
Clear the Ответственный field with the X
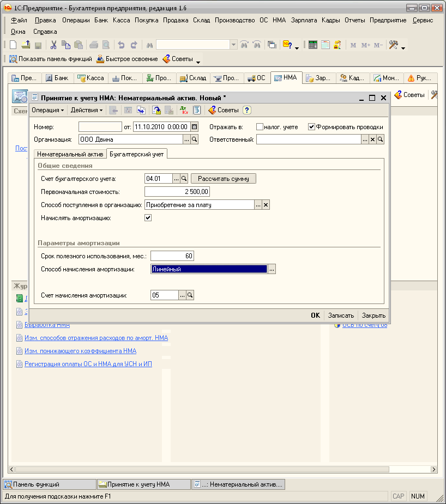coord(372,139)
